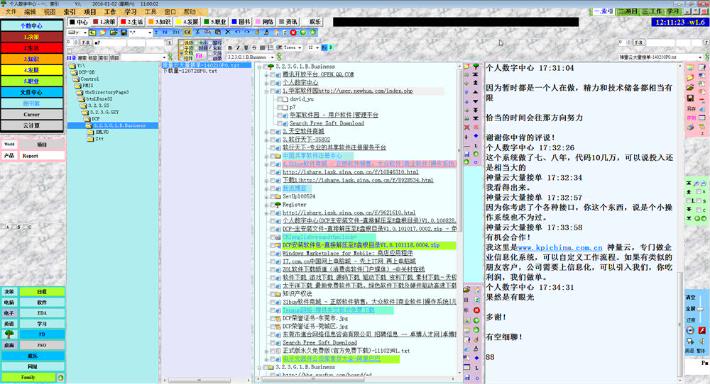The height and width of the screenshot is (384, 710).
Task: Click the red 2.生活 sidebar button
Action: tap(31, 48)
